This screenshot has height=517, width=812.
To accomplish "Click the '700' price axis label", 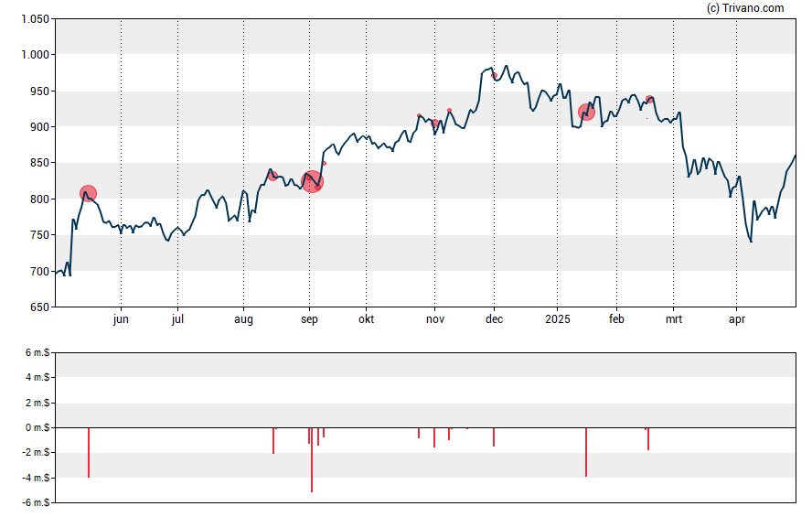I will (x=40, y=271).
